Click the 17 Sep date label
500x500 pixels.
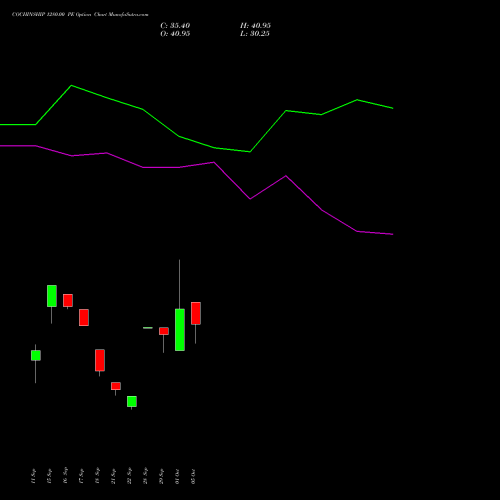coord(81,476)
